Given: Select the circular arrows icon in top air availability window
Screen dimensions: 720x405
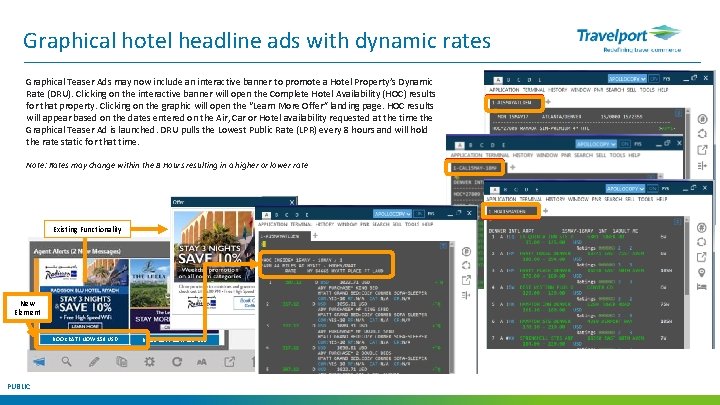Looking at the screenshot, I should [702, 134].
